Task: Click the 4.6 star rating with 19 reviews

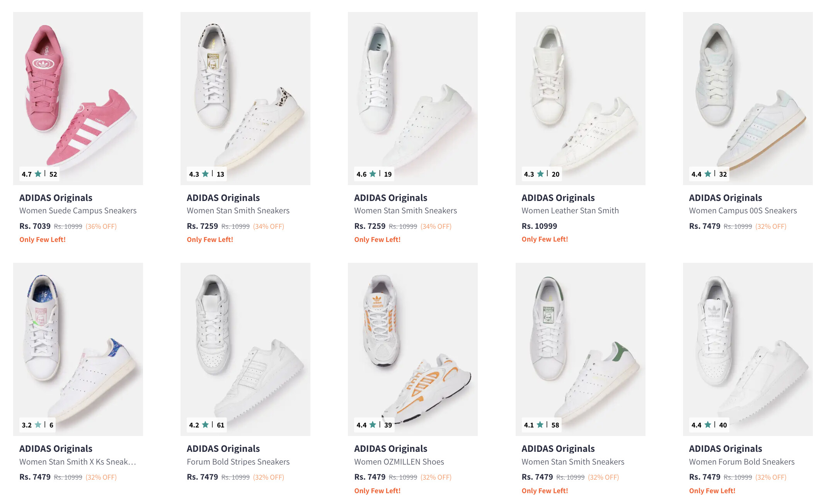Action: tap(374, 174)
